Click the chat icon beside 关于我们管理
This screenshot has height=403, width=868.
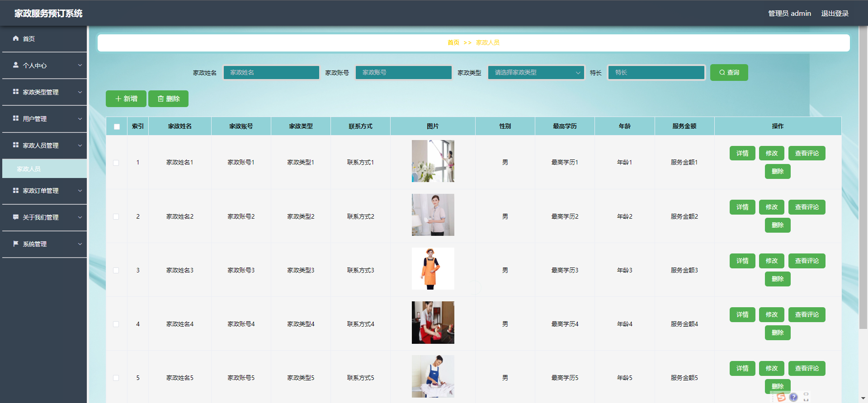click(16, 217)
